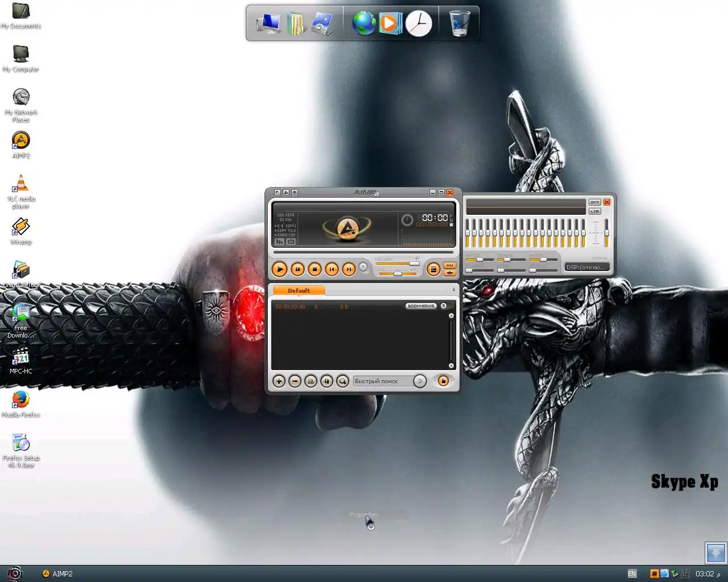
Task: Stop playback in AIMP player
Action: click(315, 269)
